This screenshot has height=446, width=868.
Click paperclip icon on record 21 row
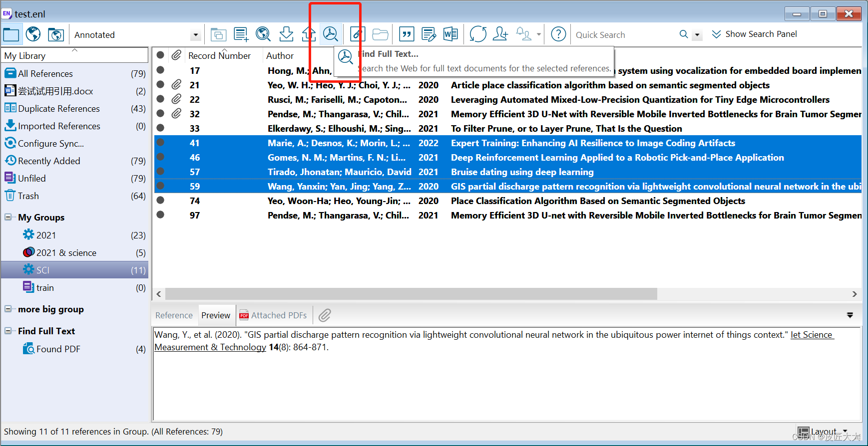point(176,85)
